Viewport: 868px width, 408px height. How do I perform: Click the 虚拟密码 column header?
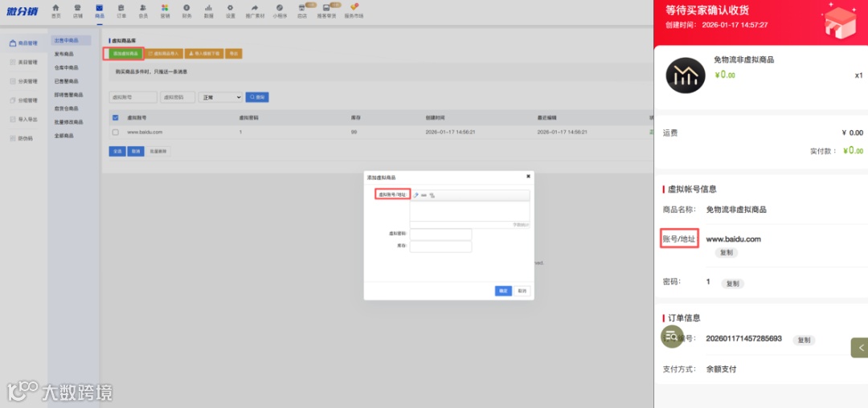248,118
